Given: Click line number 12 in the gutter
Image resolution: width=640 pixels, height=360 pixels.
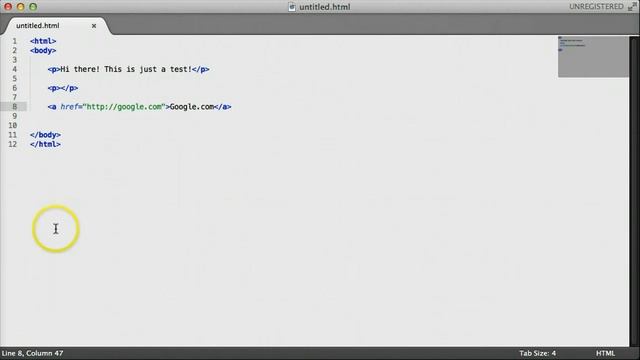Looking at the screenshot, I should [13, 144].
